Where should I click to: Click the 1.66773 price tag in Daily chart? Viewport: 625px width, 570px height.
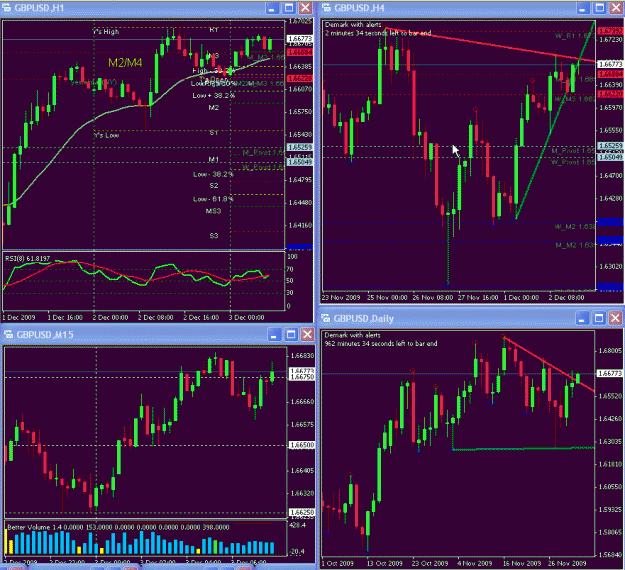pyautogui.click(x=610, y=373)
